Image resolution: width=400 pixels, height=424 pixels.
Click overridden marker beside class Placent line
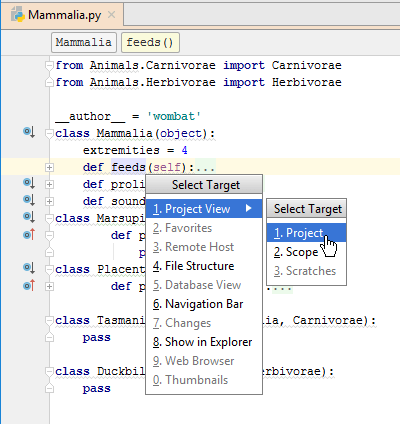coord(29,268)
